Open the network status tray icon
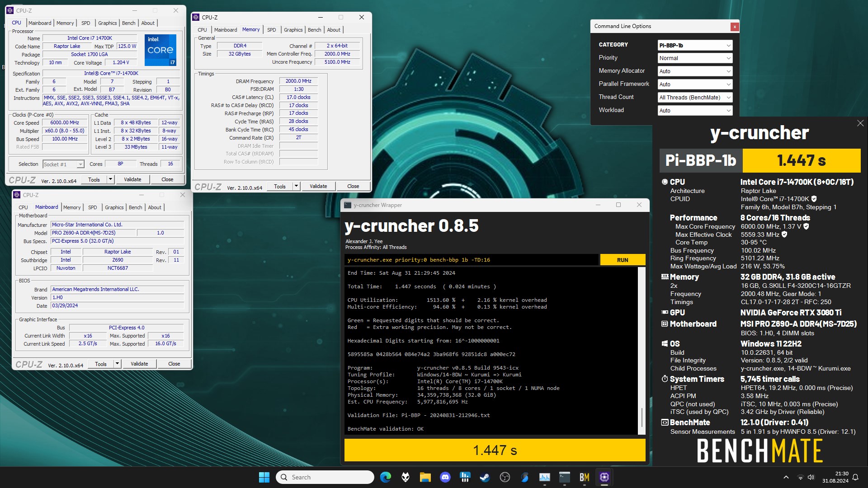Viewport: 868px width, 488px height. click(800, 477)
